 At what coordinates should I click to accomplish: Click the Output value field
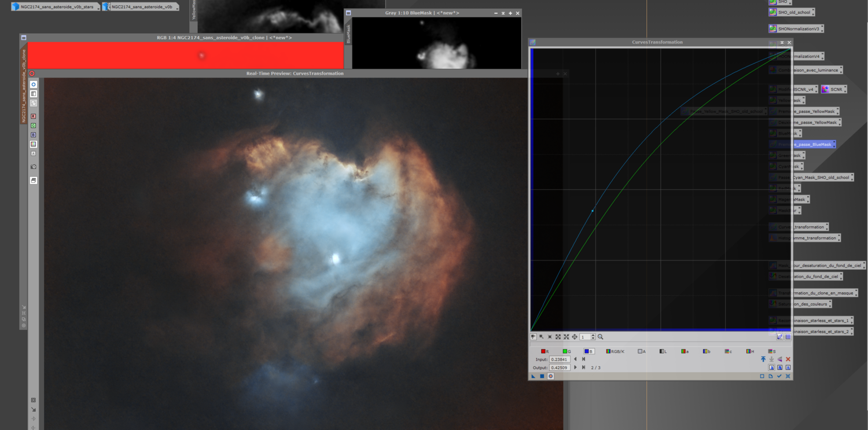(x=560, y=367)
